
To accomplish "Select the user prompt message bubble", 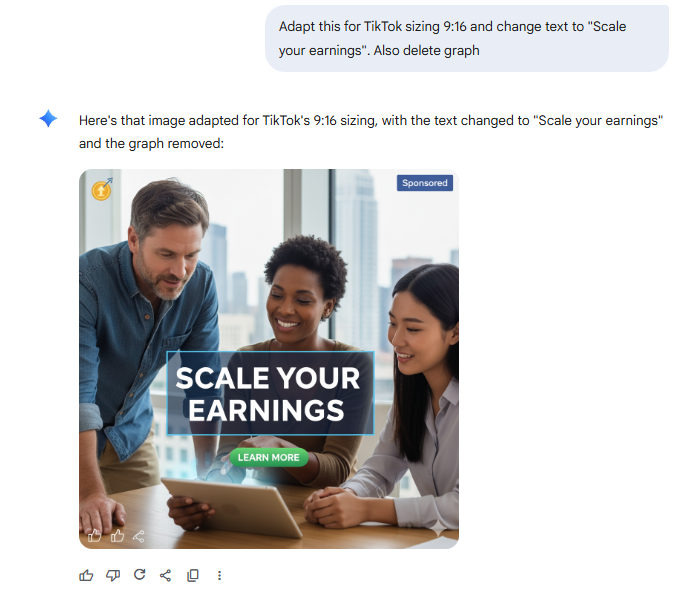I will [x=467, y=38].
